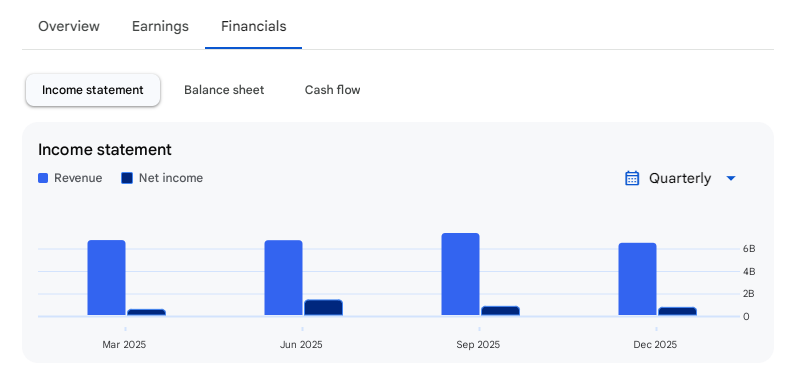Click the Net income legend swatch

pyautogui.click(x=127, y=178)
